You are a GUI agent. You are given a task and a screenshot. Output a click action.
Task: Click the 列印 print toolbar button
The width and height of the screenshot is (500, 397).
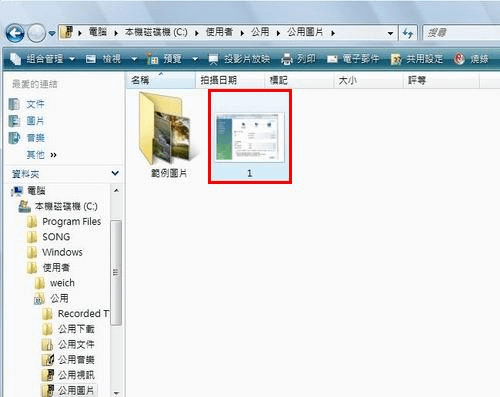pos(298,59)
